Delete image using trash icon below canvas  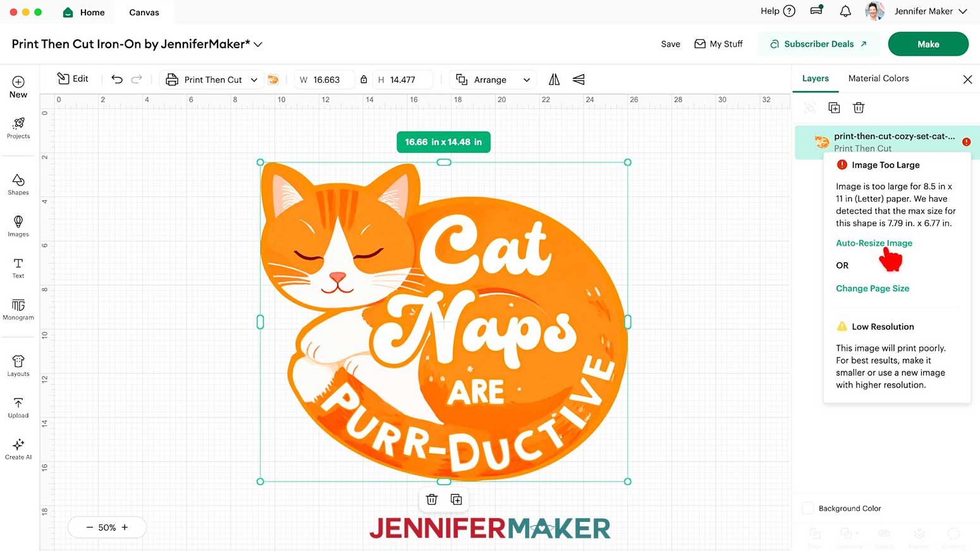pyautogui.click(x=432, y=499)
